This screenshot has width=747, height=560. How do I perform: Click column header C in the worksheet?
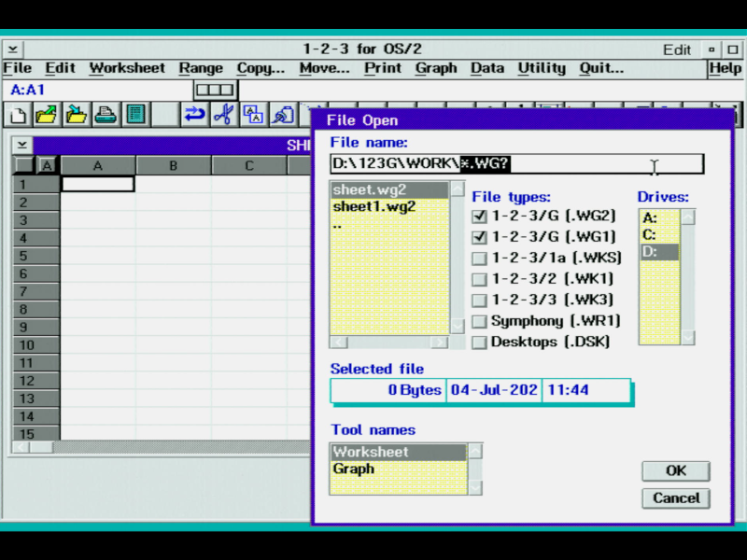coord(249,166)
